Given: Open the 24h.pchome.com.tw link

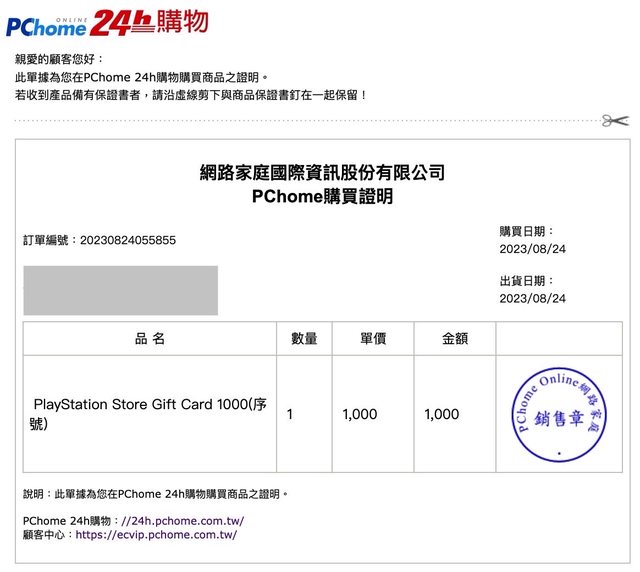Looking at the screenshot, I should 181,521.
